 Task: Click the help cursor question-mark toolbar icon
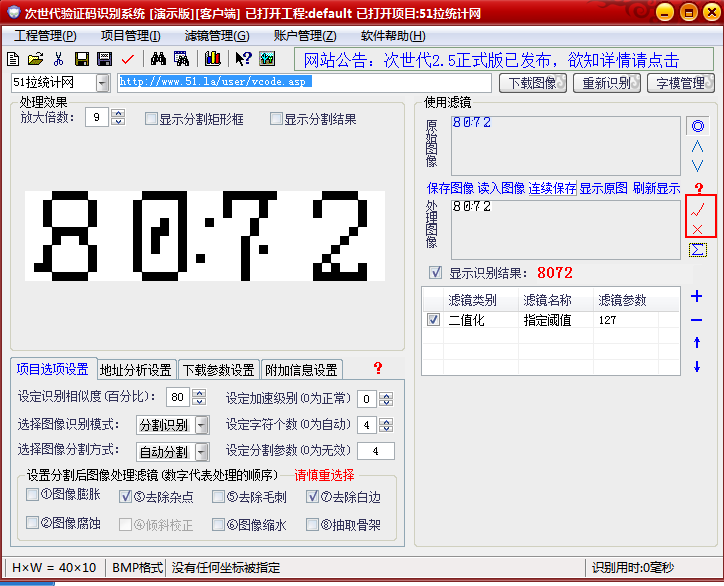point(243,59)
